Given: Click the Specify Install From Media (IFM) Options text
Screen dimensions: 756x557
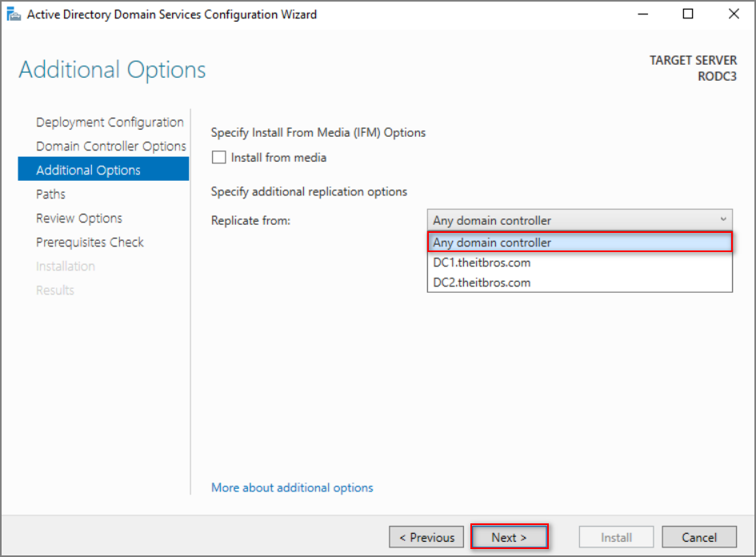Looking at the screenshot, I should tap(318, 133).
